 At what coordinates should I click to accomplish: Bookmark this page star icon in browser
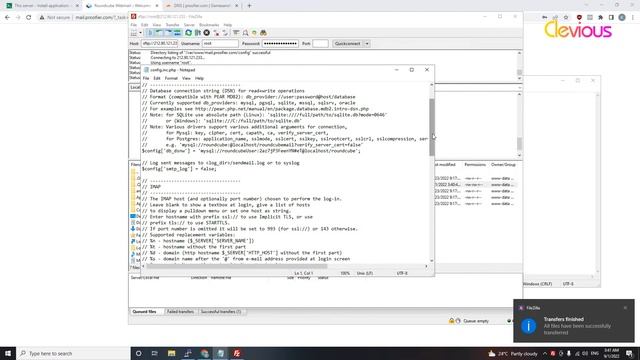[566, 18]
